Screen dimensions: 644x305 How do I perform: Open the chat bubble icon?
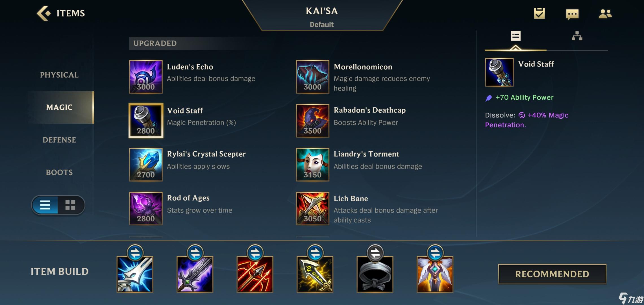(572, 14)
